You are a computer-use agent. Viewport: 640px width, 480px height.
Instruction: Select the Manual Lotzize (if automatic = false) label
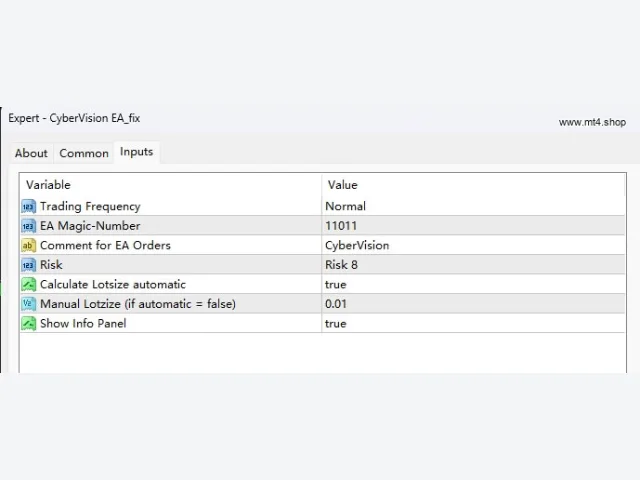138,304
